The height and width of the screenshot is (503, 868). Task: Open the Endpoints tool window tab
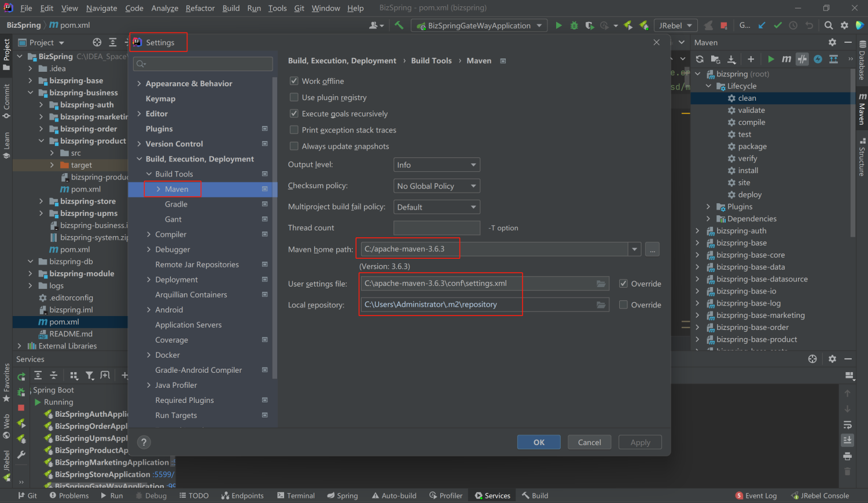242,495
